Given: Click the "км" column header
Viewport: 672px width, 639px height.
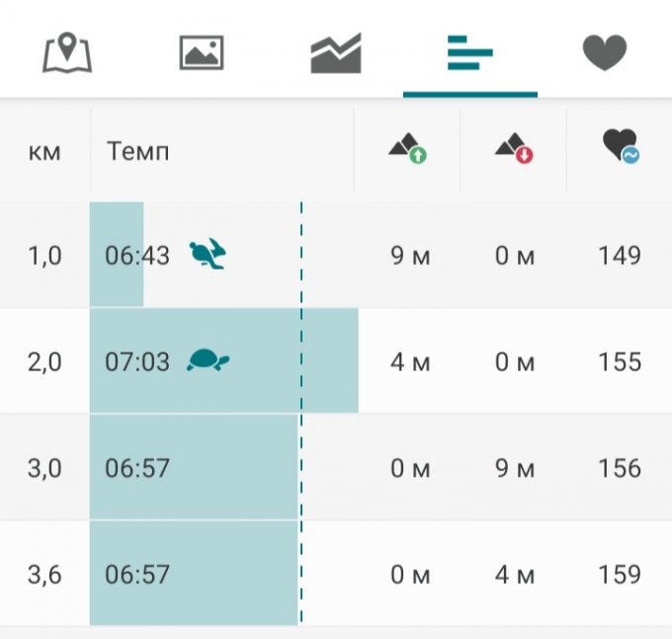Looking at the screenshot, I should click(44, 151).
